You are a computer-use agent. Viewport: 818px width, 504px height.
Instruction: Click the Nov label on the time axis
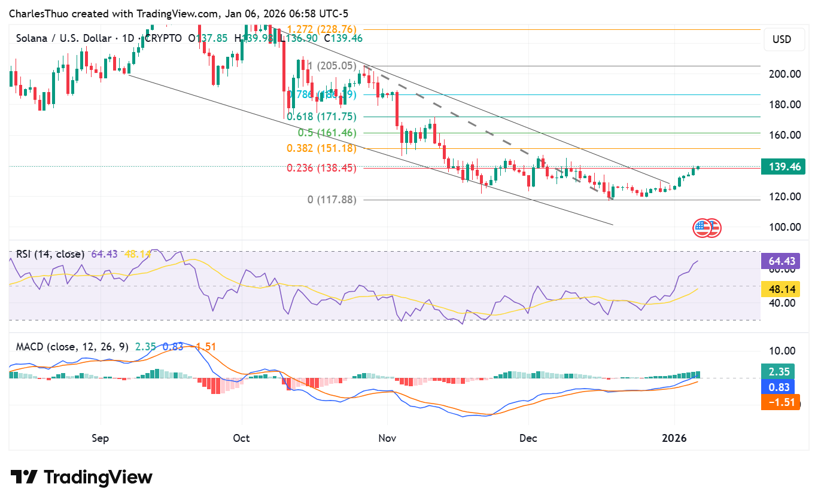click(x=387, y=438)
